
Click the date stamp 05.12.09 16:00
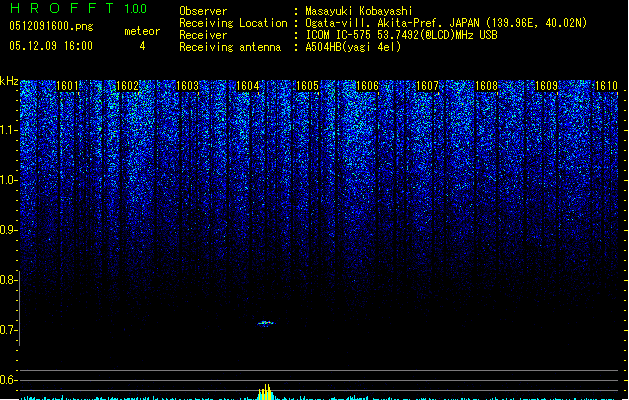(51, 46)
